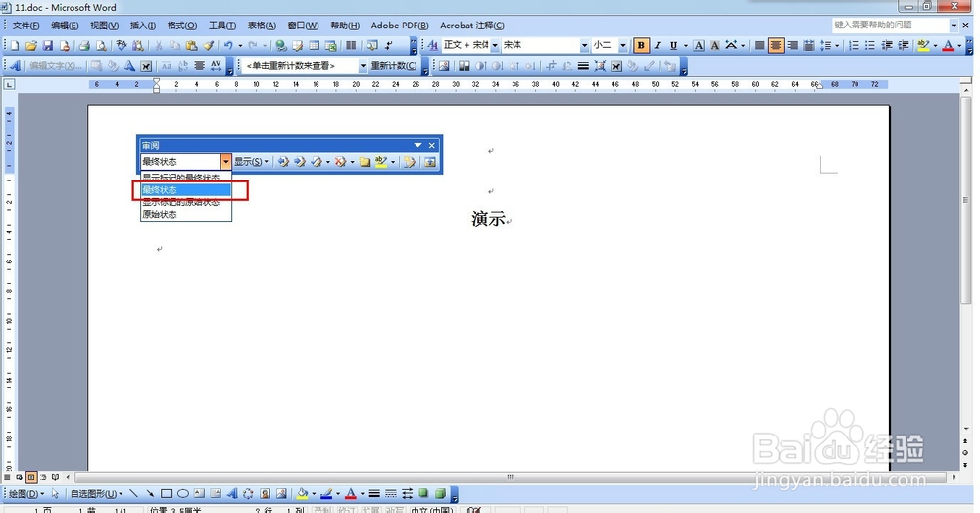Open print preview from the standard toolbar
This screenshot has height=513, width=980.
coord(101,46)
